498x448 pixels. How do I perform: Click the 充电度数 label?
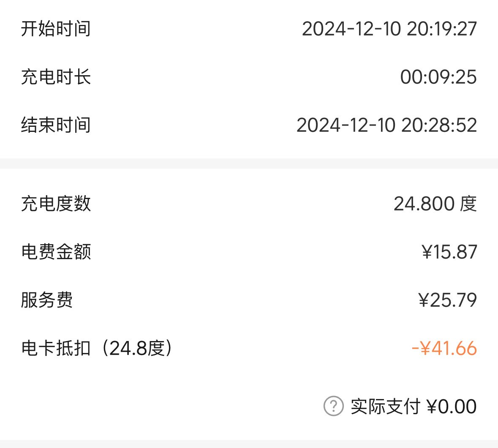[56, 203]
